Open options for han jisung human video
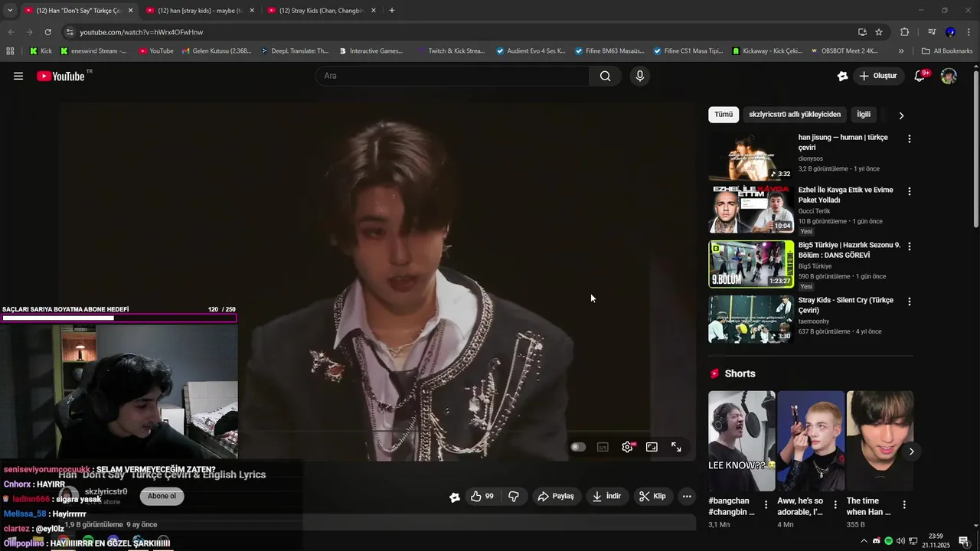Viewport: 980px width, 551px height. pyautogui.click(x=909, y=139)
